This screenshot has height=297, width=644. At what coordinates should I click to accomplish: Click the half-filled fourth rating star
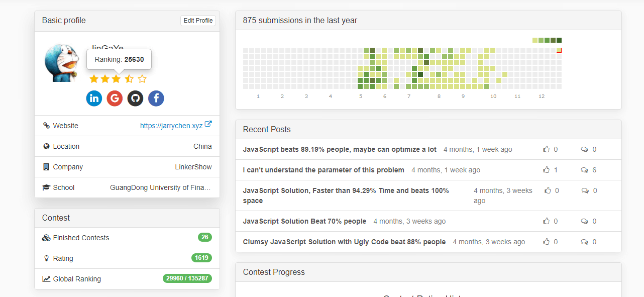(x=129, y=78)
